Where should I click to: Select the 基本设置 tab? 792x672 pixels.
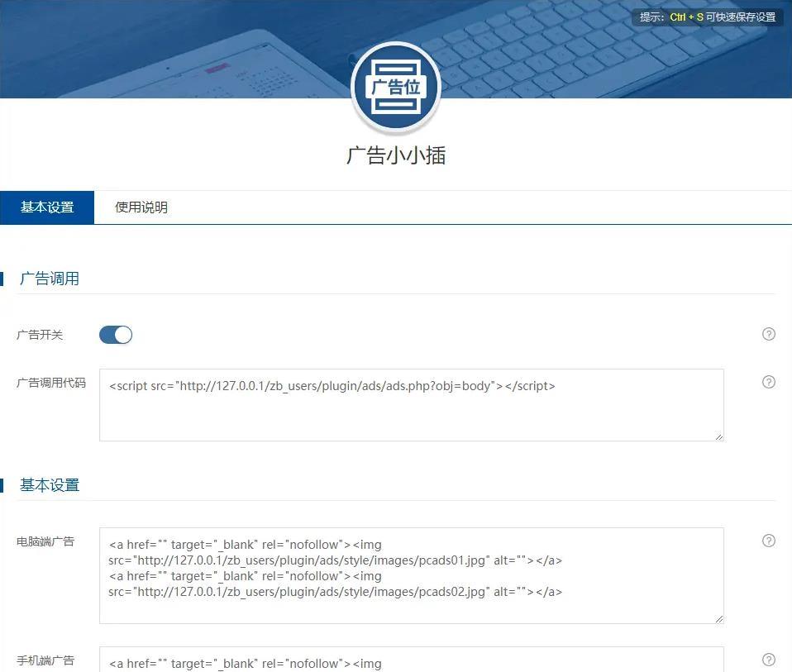47,207
